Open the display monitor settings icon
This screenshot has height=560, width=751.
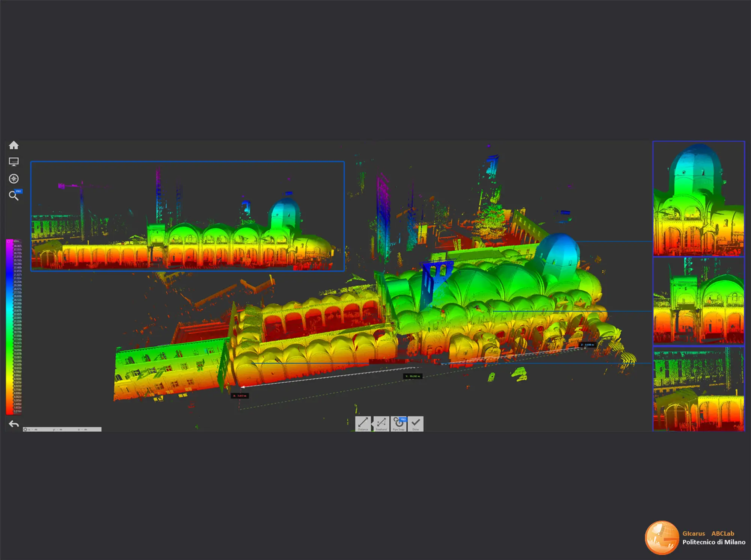(x=14, y=162)
